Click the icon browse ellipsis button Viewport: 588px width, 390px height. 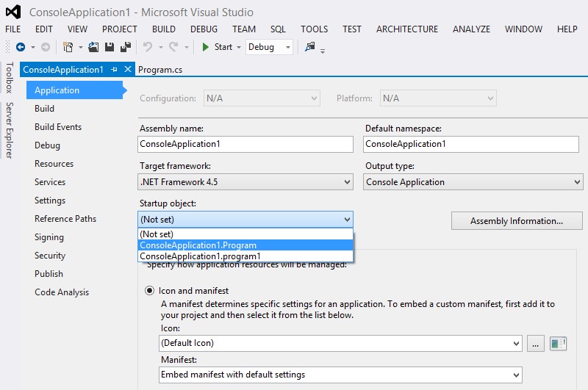[x=535, y=343]
